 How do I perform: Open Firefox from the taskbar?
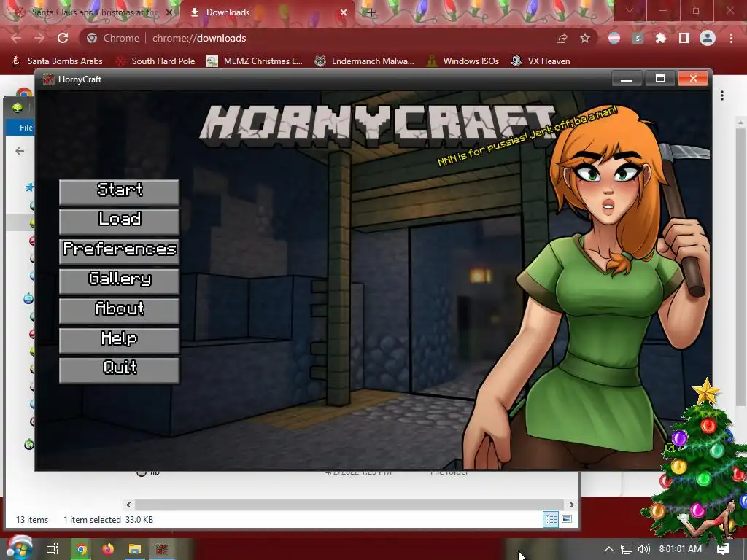coord(108,549)
